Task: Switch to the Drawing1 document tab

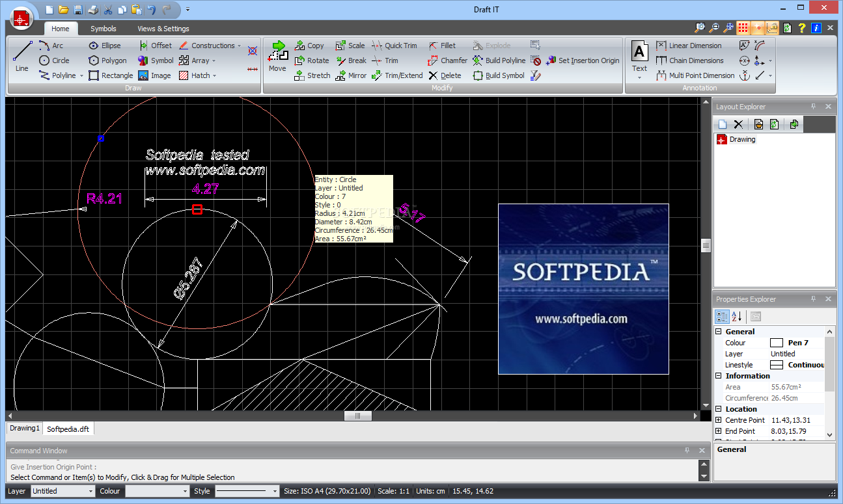Action: [x=25, y=429]
